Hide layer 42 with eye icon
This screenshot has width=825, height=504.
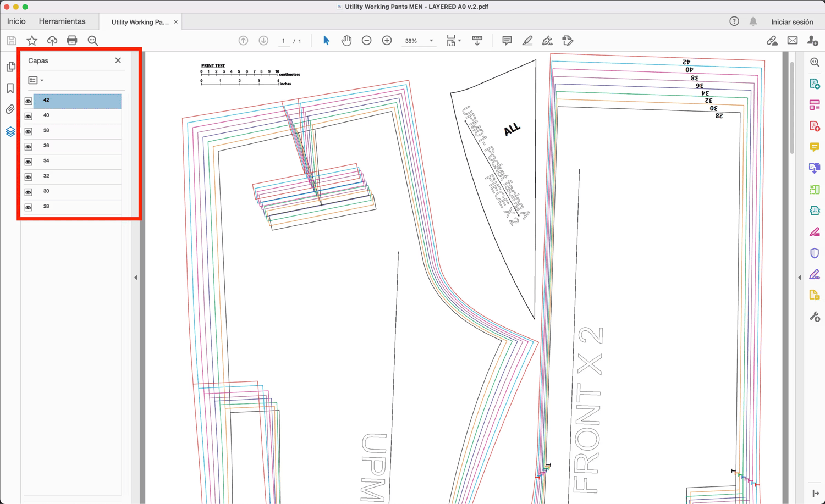(29, 101)
